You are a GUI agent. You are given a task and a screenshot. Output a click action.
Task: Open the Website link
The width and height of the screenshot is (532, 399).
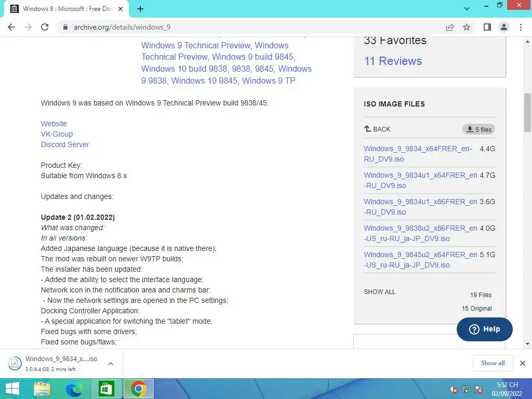[54, 124]
